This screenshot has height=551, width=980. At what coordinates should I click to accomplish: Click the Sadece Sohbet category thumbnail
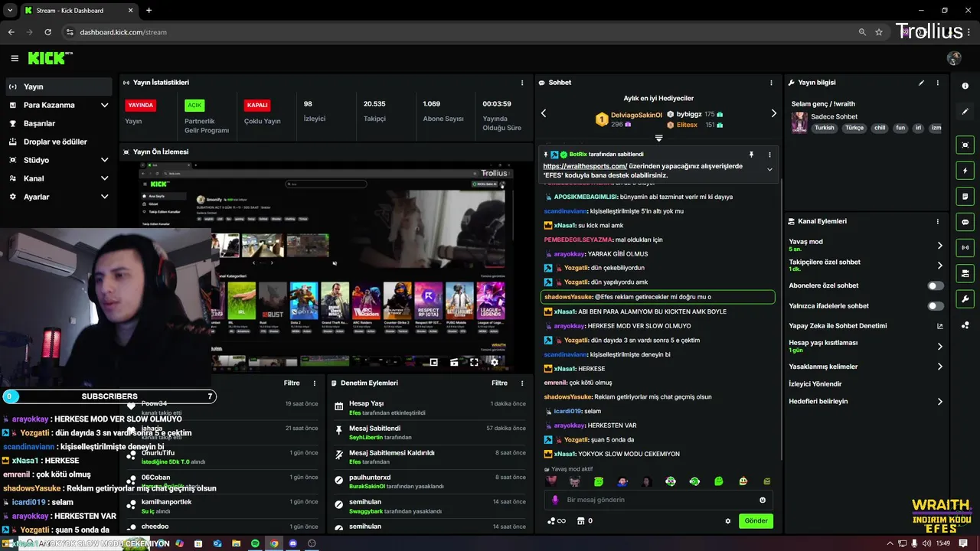click(799, 122)
